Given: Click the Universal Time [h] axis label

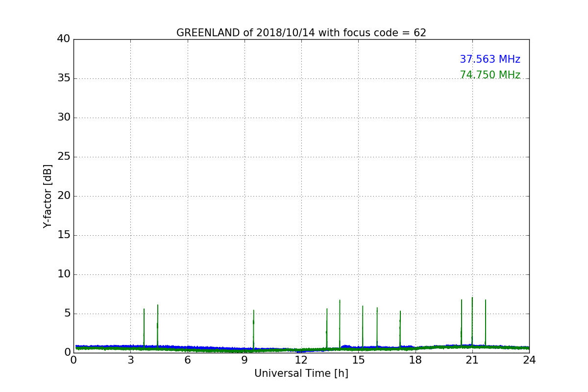Looking at the screenshot, I should (301, 373).
